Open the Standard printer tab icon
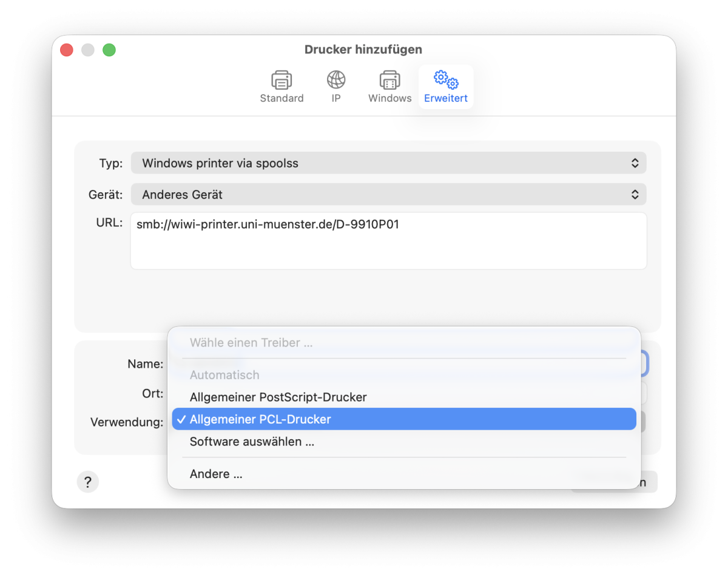 (x=281, y=80)
